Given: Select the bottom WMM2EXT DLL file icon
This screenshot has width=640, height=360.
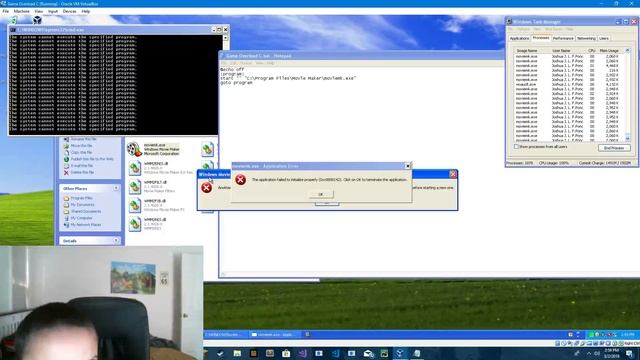Looking at the screenshot, I should point(135,224).
